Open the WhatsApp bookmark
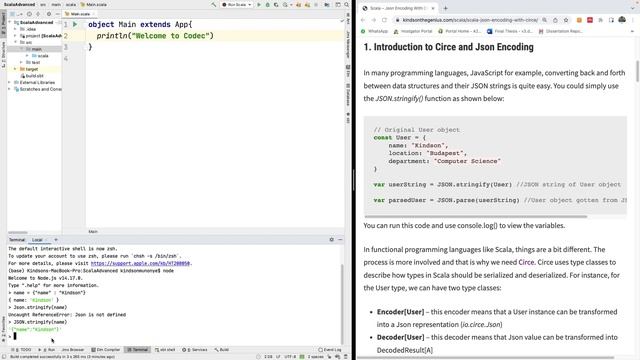Screen dimensions: 640x360 coord(375,31)
